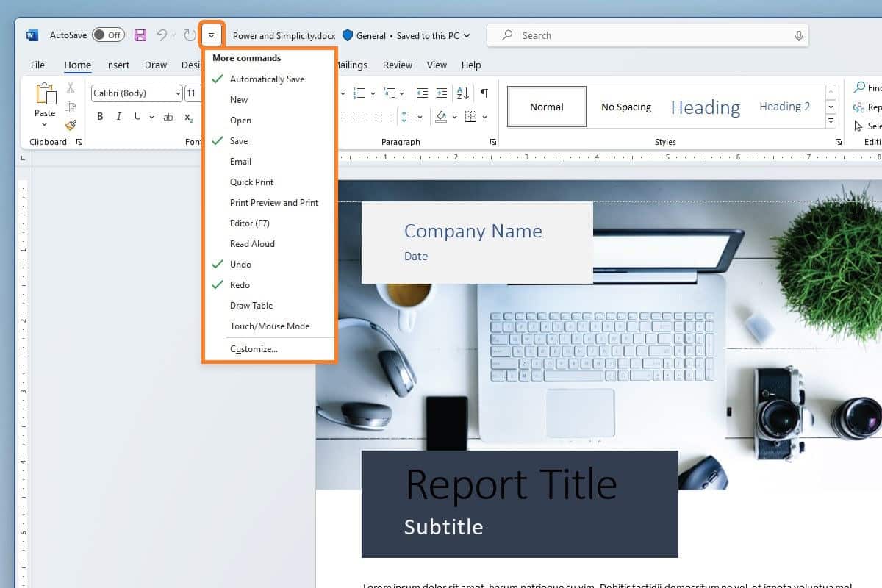Expand the Styles gallery More arrow
Viewport: 882px width, 588px height.
(831, 121)
